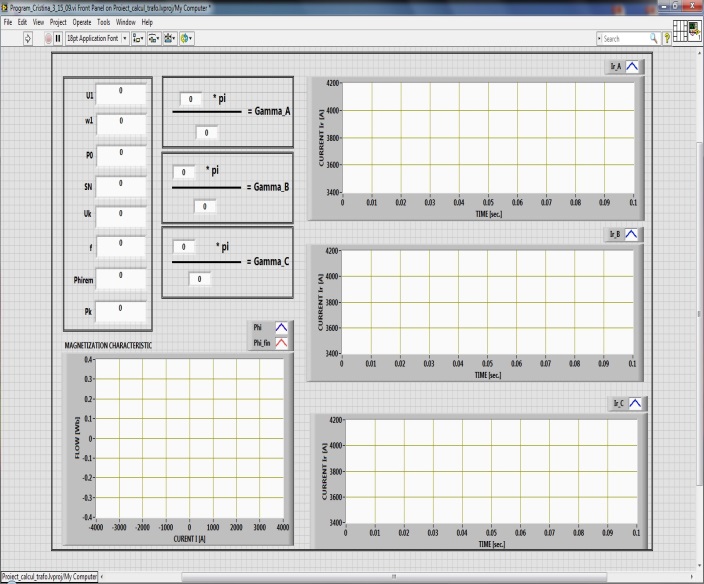Click the Abort Execution stop icon
The height and width of the screenshot is (584, 704).
tap(47, 38)
